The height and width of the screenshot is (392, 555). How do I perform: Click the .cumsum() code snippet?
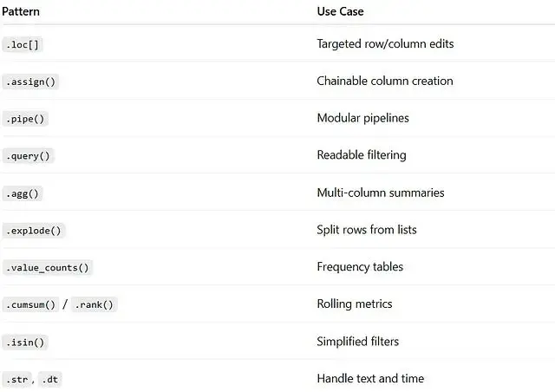point(31,304)
